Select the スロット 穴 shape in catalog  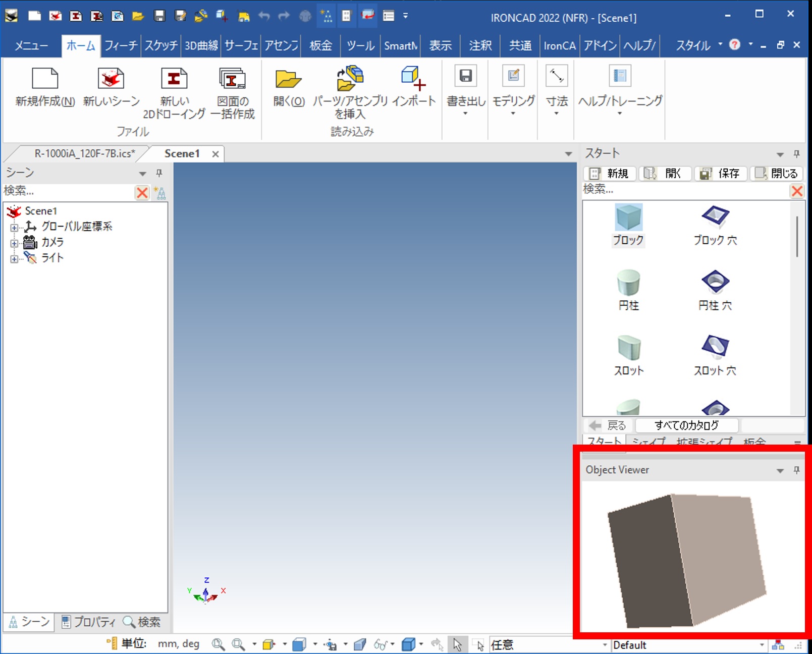[x=715, y=355]
